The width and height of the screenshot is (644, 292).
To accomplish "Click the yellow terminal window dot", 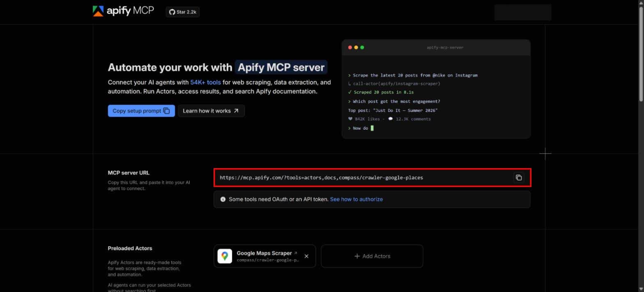I will coord(356,48).
